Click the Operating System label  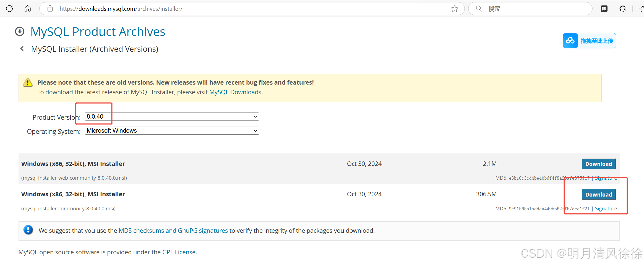pyautogui.click(x=54, y=131)
